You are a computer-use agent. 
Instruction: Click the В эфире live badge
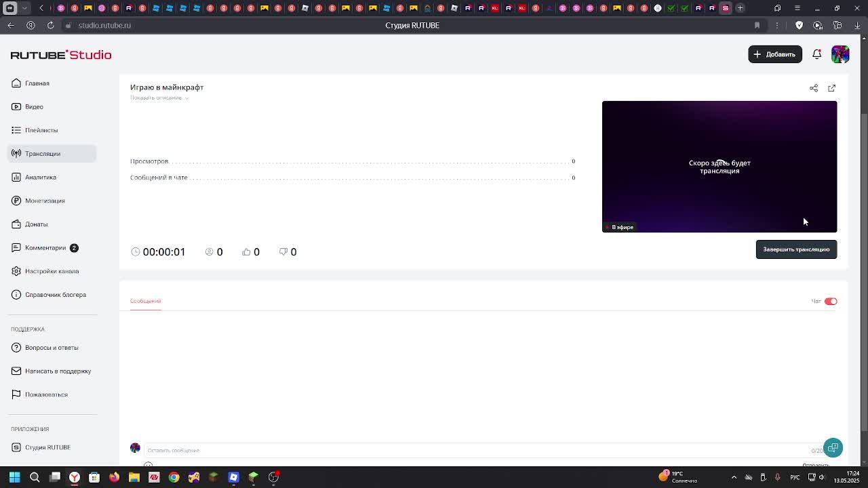(x=619, y=227)
